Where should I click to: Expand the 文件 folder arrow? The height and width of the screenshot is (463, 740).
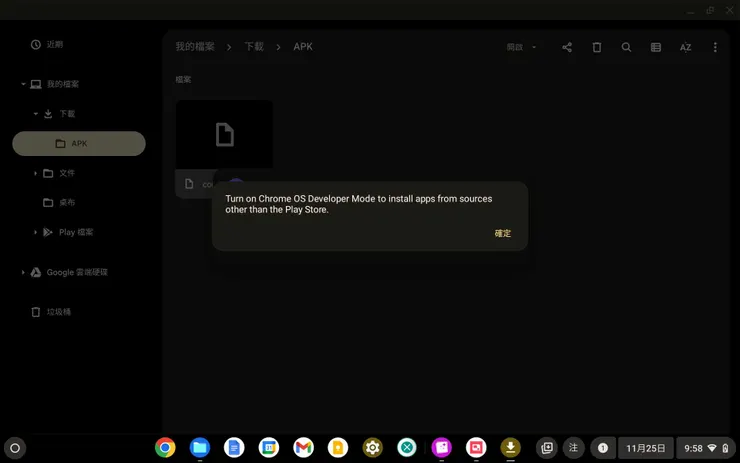click(35, 173)
